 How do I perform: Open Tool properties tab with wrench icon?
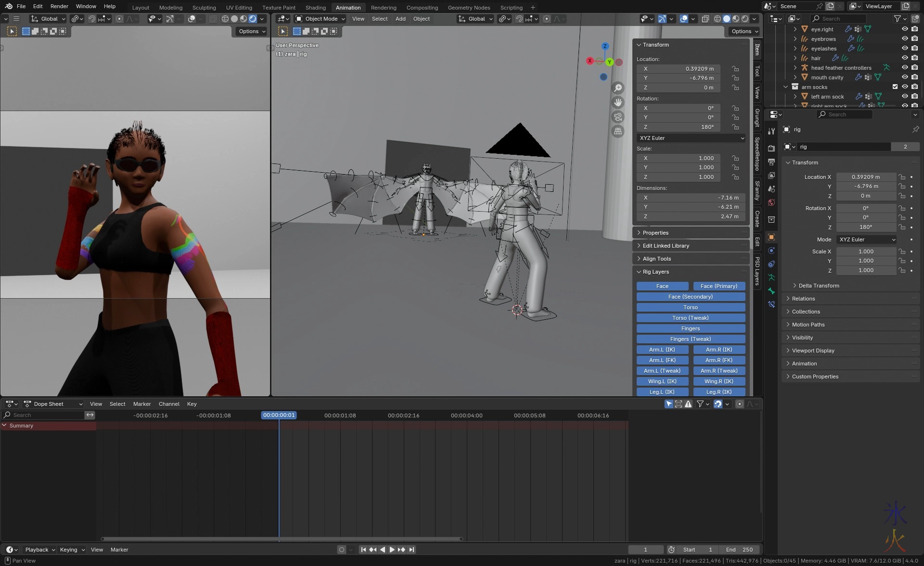point(771,131)
